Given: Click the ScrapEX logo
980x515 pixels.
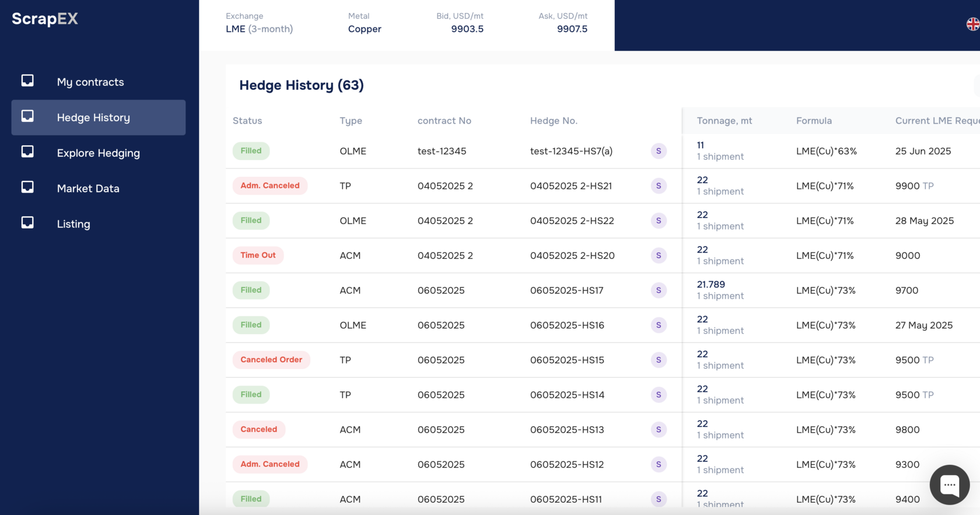Looking at the screenshot, I should pyautogui.click(x=45, y=19).
